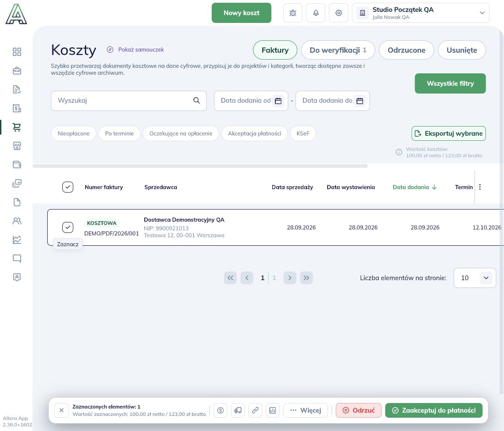The image size is (504, 431).
Task: Open the chat message sidebar icon
Action: [16, 258]
